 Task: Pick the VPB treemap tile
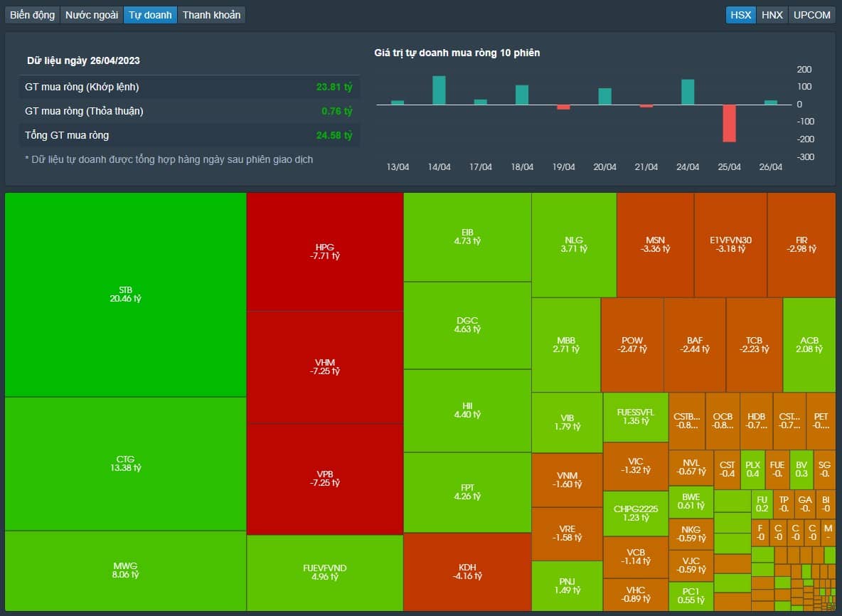pos(325,479)
